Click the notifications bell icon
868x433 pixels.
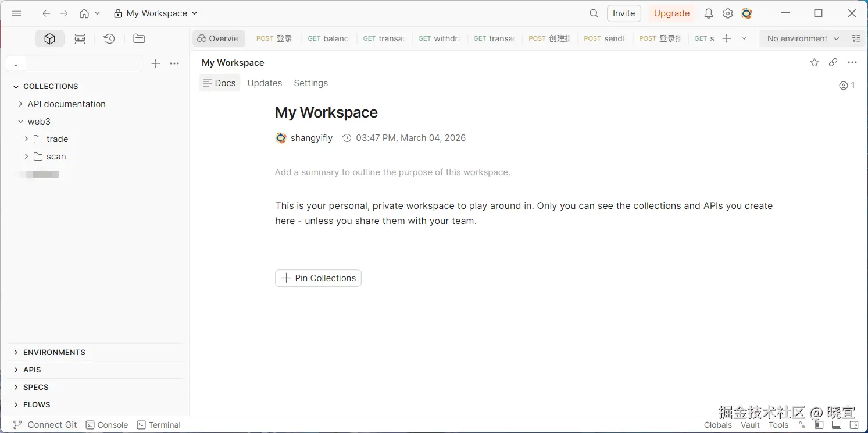click(709, 13)
